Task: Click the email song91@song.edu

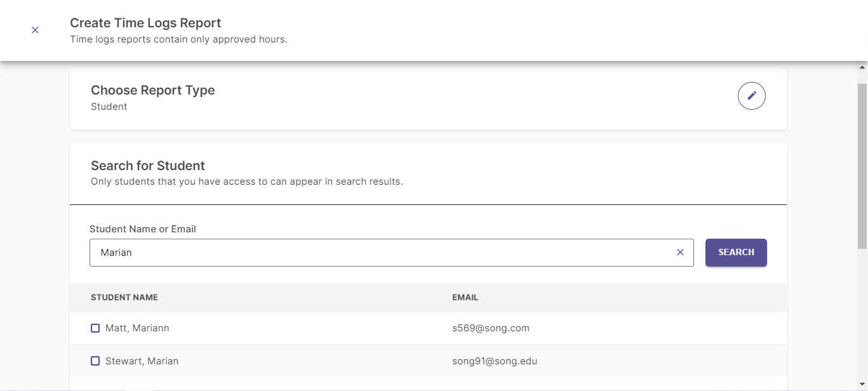Action: pyautogui.click(x=495, y=361)
